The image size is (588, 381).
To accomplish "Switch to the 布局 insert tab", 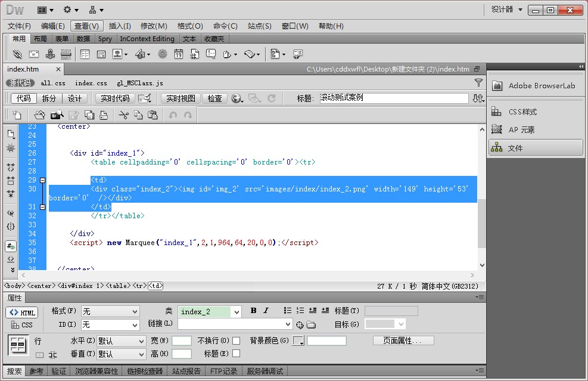I will 40,39.
